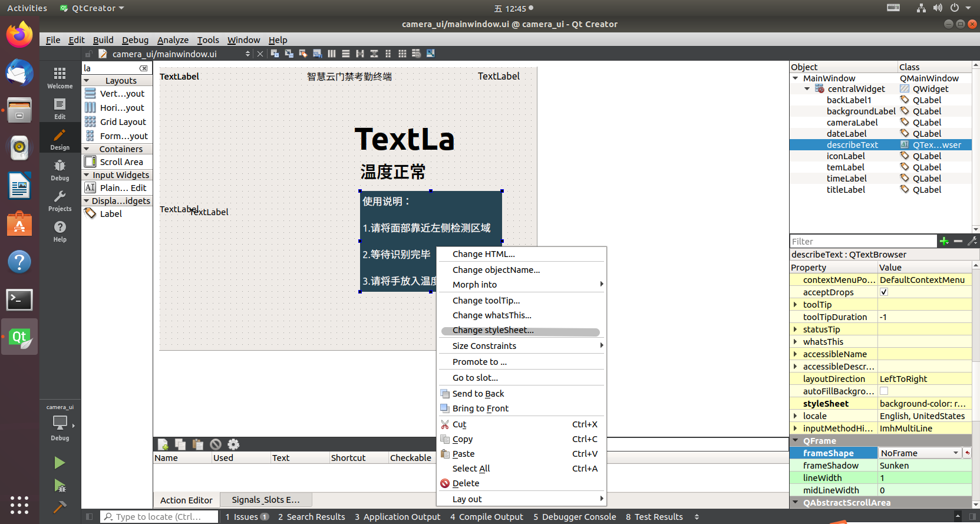Screen dimensions: 980x524
Task: Open Action Editor configure gear icon
Action: click(233, 444)
